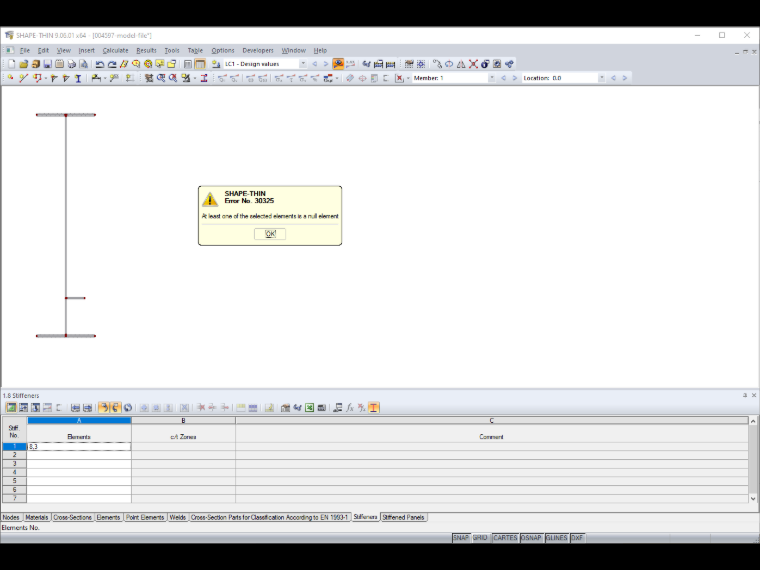The height and width of the screenshot is (570, 760).
Task: Toggle SNAP in status bar
Action: pos(461,538)
